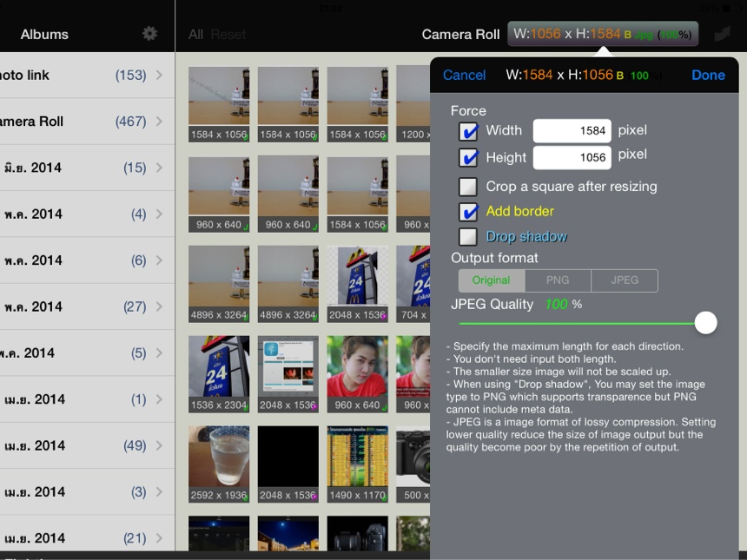
Task: Select the first 1584 x 1056 thumbnail
Action: click(219, 104)
